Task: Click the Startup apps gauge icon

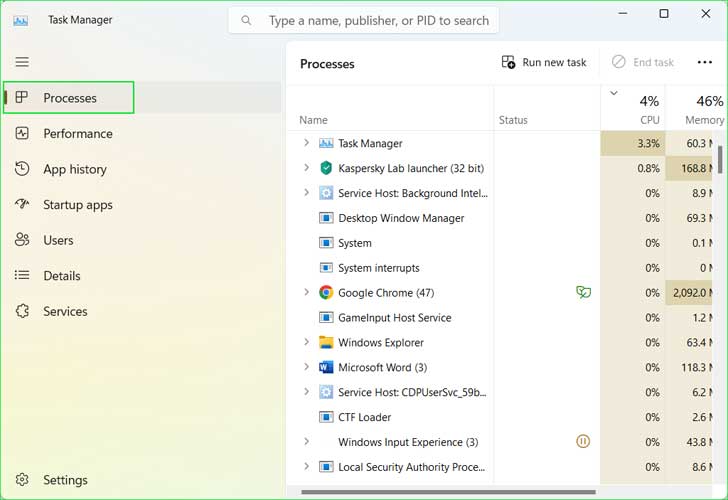Action: pyautogui.click(x=22, y=204)
